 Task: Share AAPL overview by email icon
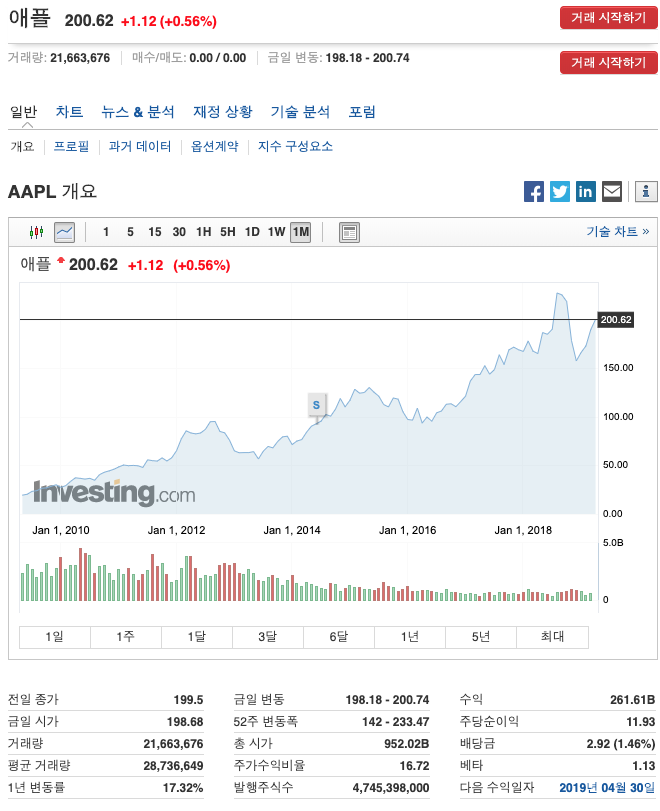(612, 191)
